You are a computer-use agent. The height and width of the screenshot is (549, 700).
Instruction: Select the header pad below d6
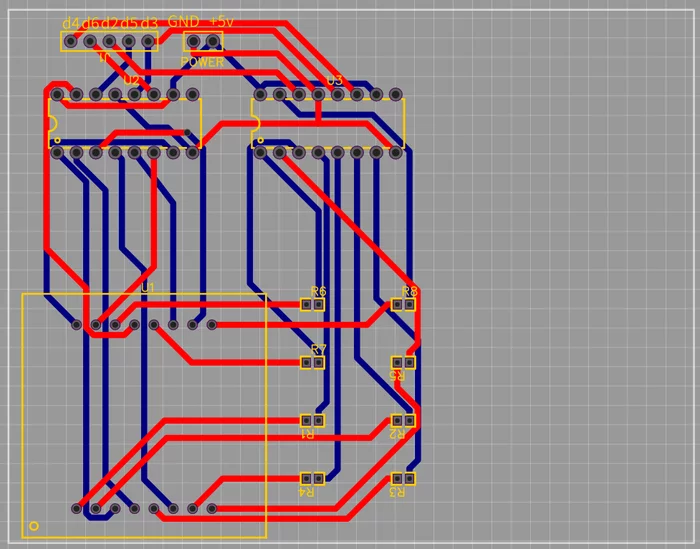tap(90, 41)
